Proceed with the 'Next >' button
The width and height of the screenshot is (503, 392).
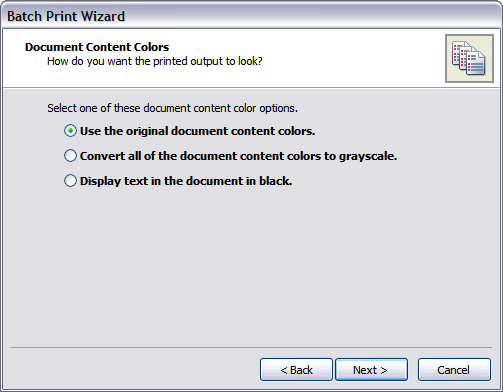click(x=371, y=370)
